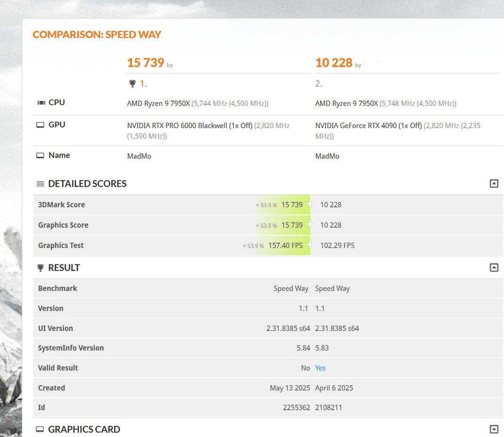Click the April 6 2025 created date
This screenshot has width=504, height=437.
(334, 388)
